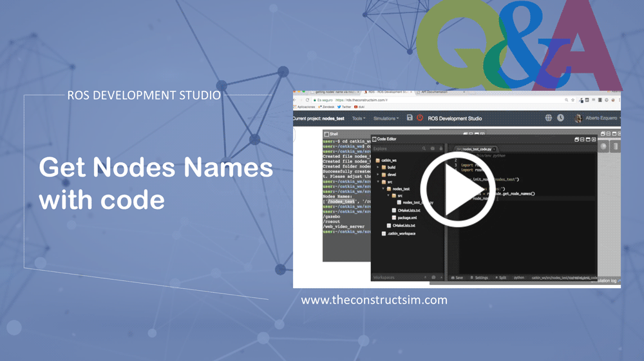This screenshot has height=361, width=644.
Task: Click the browser bookmark star icon
Action: [573, 100]
